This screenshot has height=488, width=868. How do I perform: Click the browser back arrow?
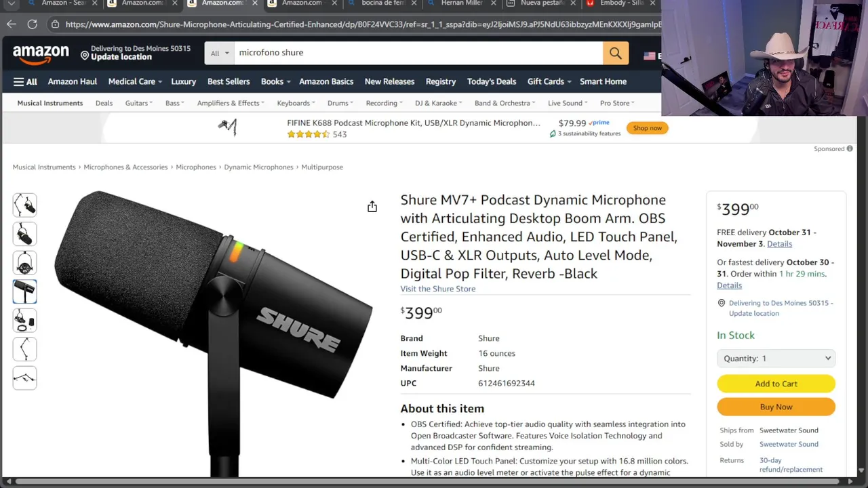(12, 24)
